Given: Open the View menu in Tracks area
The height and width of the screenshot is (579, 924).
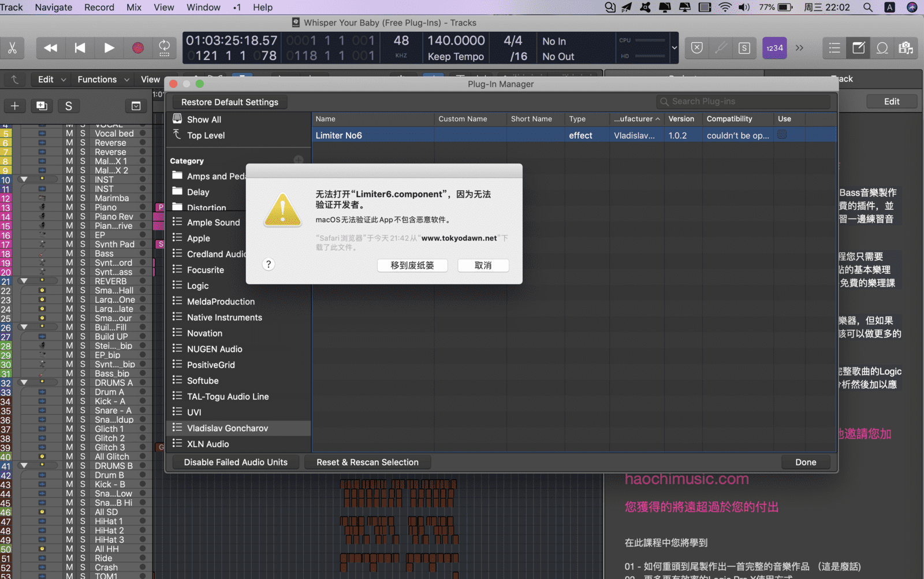Looking at the screenshot, I should point(150,79).
